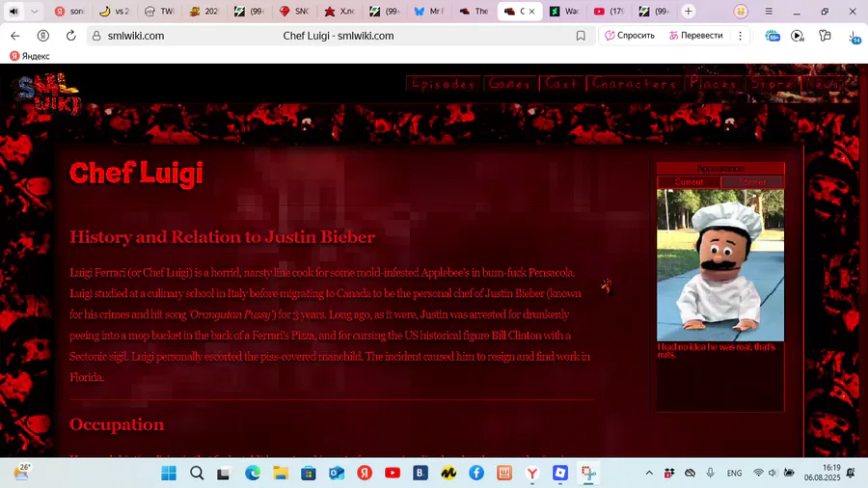Switch to the "vs 2" tab
The width and height of the screenshot is (868, 488).
click(x=115, y=11)
